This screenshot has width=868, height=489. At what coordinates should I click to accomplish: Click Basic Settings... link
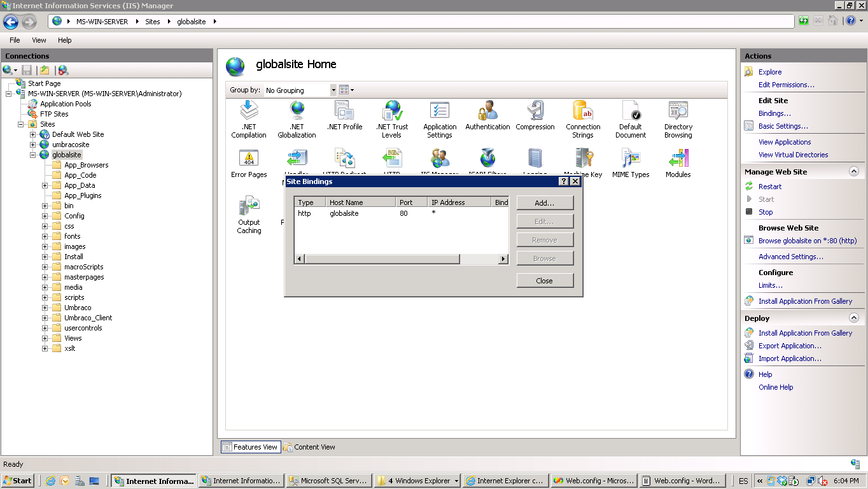tap(783, 126)
